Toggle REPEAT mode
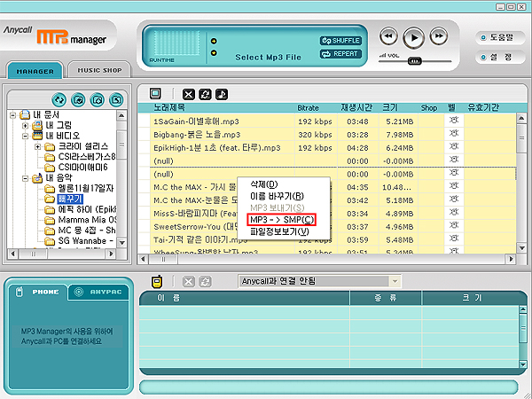The image size is (532, 399). coord(340,54)
